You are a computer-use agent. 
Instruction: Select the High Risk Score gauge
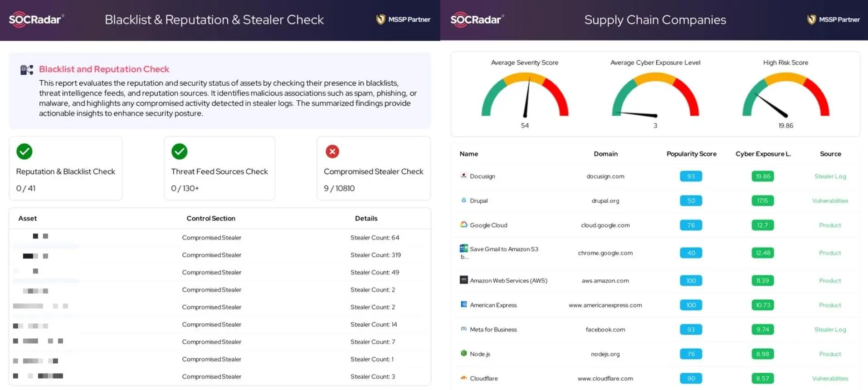coord(786,94)
